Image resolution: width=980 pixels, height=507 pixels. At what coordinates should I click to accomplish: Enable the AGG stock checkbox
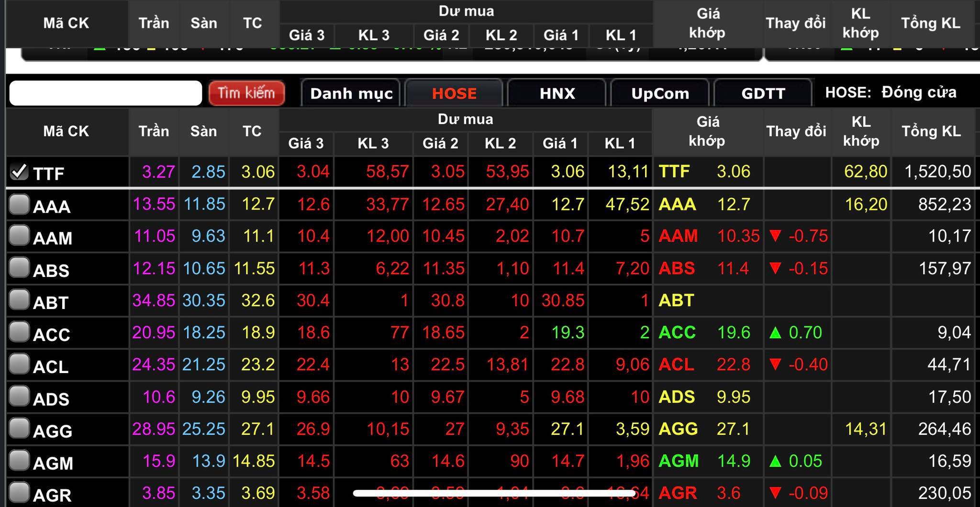point(19,429)
